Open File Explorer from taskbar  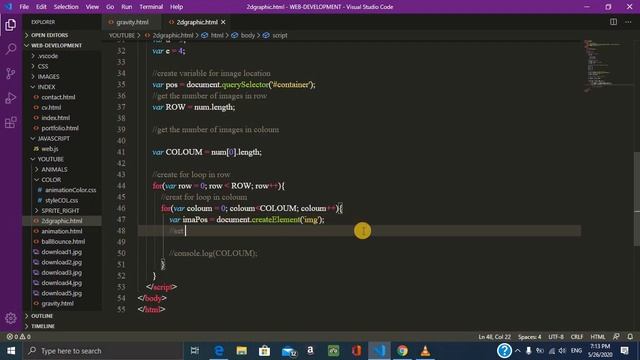[242, 351]
